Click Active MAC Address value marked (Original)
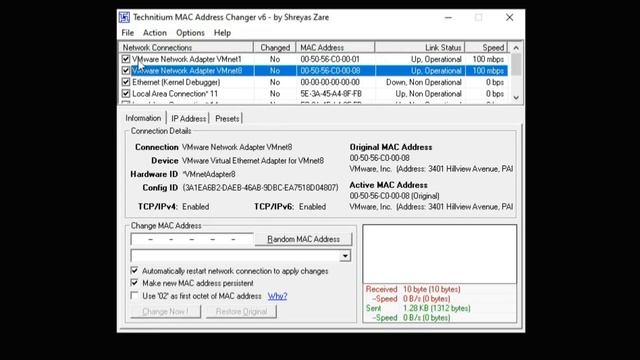This screenshot has height=360, width=640. click(x=395, y=196)
